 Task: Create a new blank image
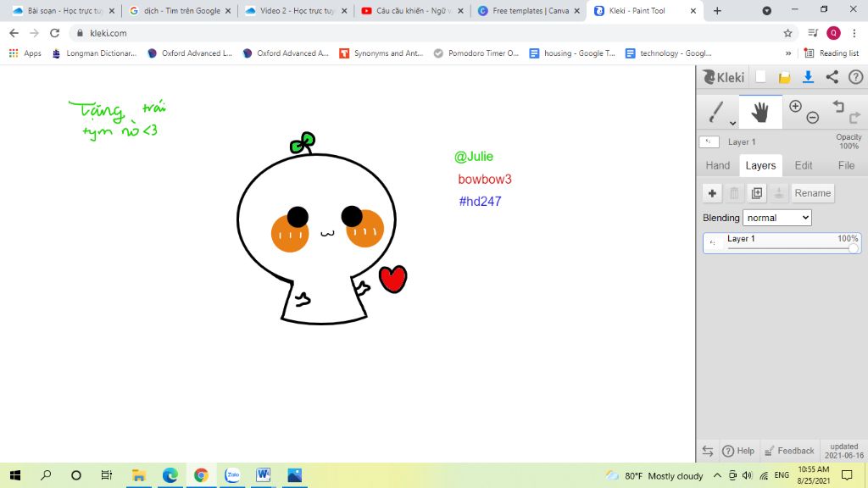(760, 77)
